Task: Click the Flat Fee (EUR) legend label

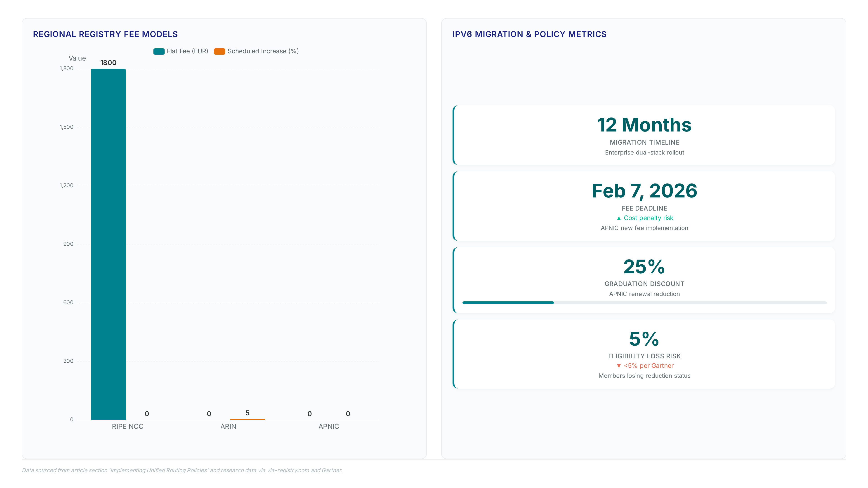Action: 187,51
